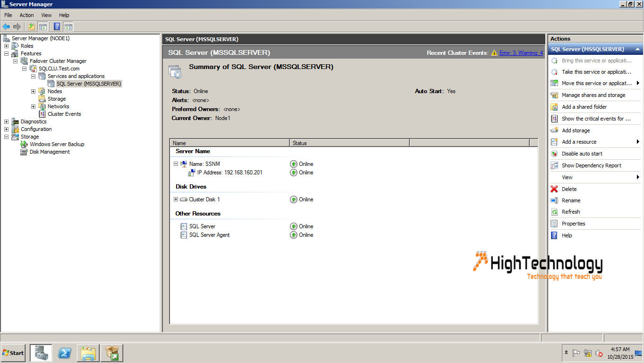The image size is (644, 363).
Task: Expand the Configuration tree node
Action: pyautogui.click(x=6, y=129)
